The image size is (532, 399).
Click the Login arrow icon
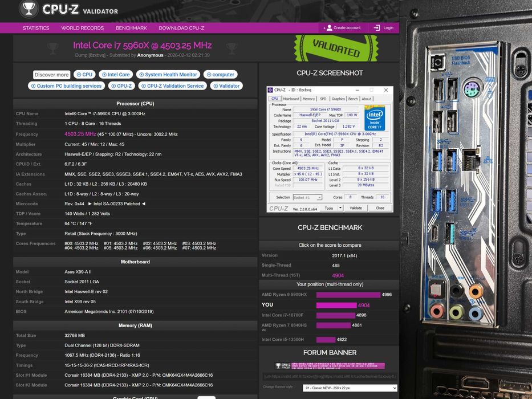click(376, 28)
